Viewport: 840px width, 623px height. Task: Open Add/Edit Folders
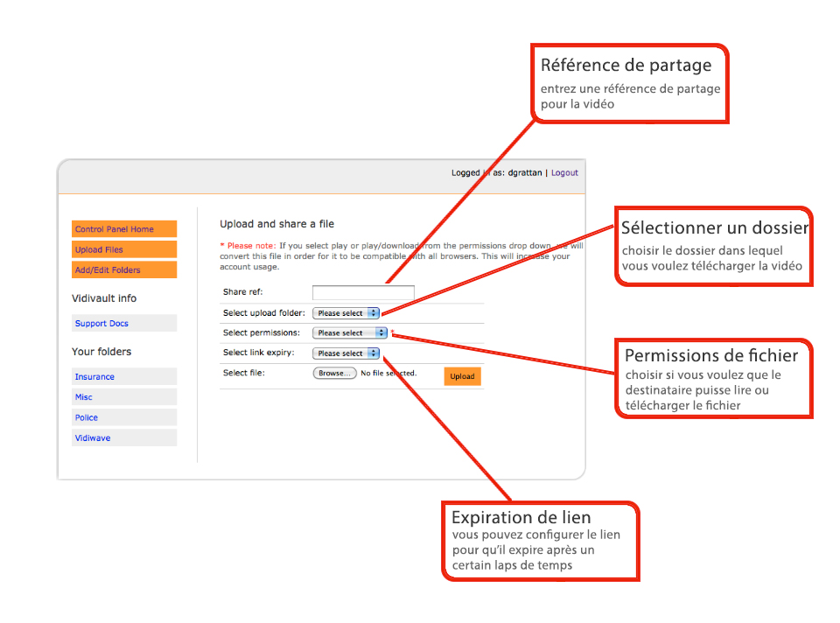pyautogui.click(x=108, y=270)
